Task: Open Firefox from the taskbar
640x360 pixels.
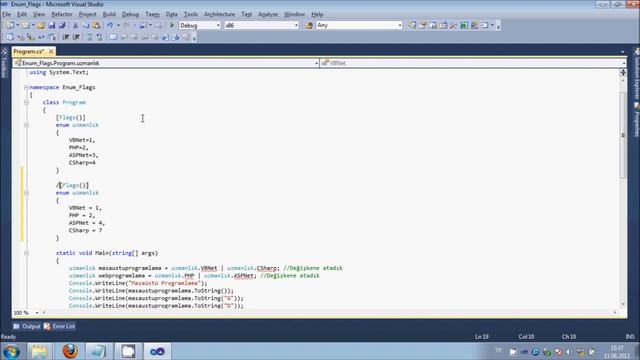Action: [70, 351]
